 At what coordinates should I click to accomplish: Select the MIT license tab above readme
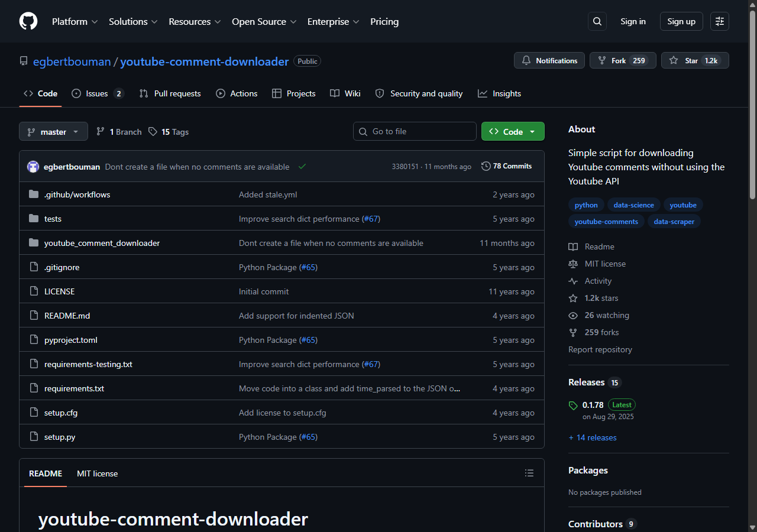point(97,473)
